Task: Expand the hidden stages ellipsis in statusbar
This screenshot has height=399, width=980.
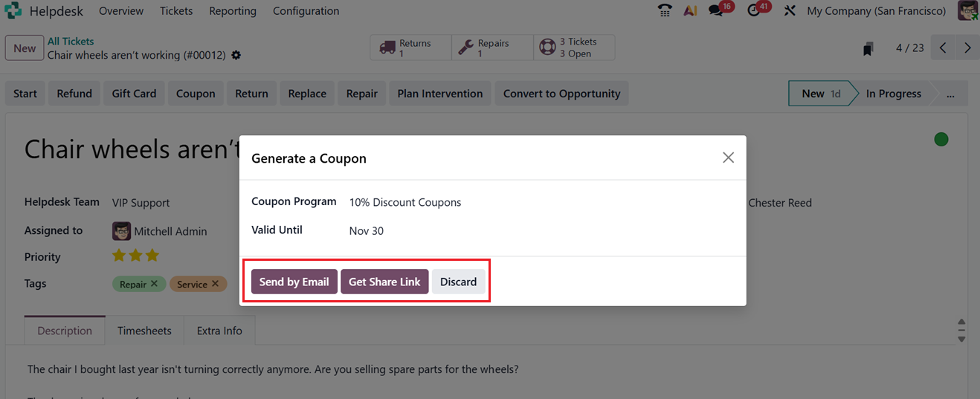Action: tap(950, 94)
